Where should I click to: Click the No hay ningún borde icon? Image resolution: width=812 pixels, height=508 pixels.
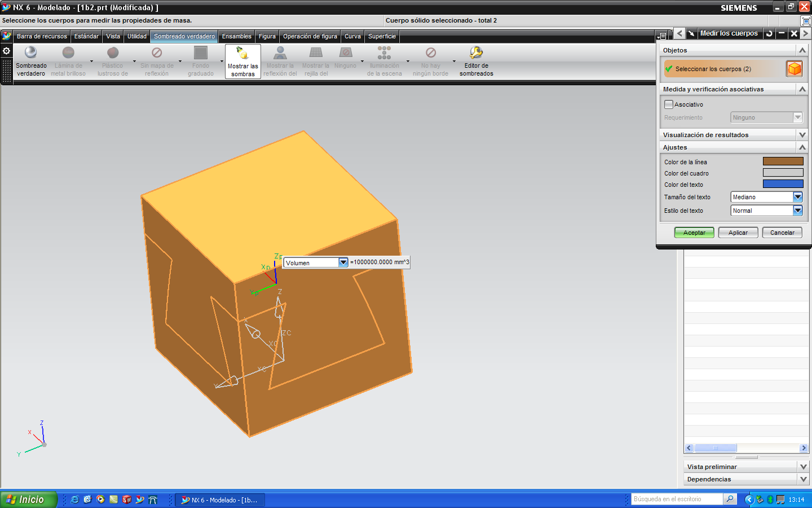[x=431, y=52]
